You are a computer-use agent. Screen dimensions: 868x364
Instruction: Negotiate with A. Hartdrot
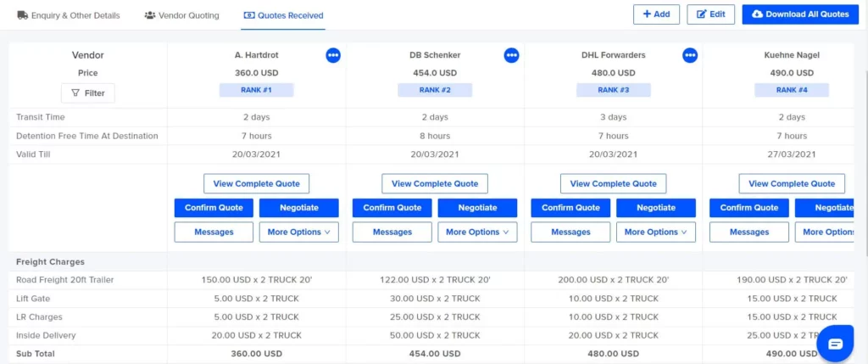(299, 208)
